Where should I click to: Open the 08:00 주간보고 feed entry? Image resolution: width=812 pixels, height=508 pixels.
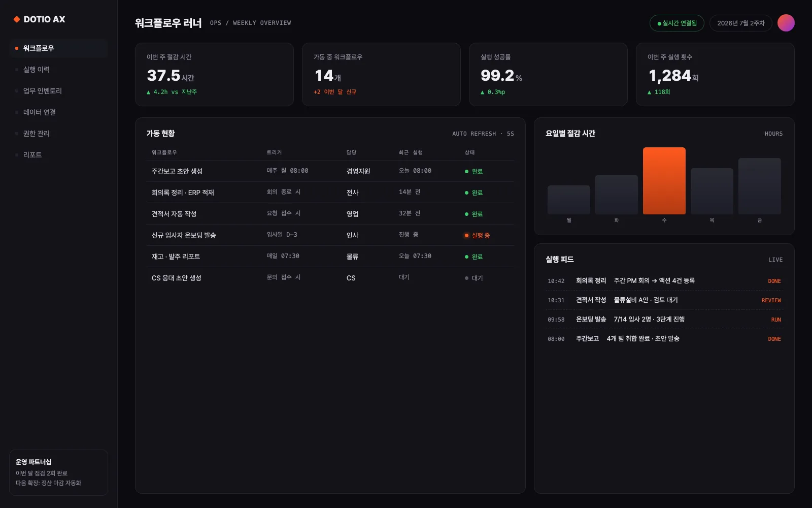664,339
